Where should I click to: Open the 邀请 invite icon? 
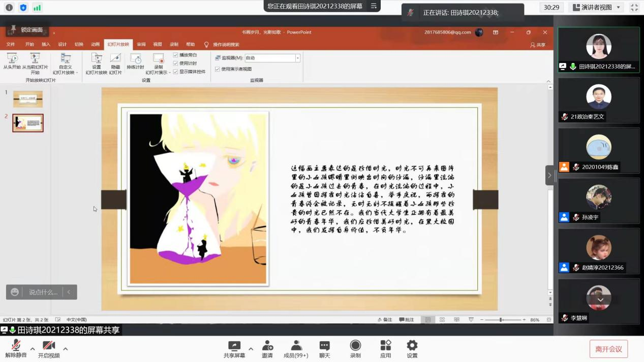click(267, 346)
